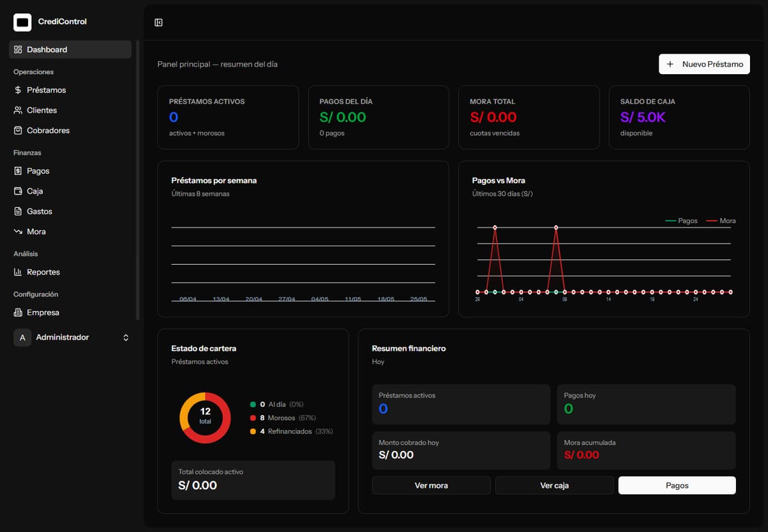Click the A avatar for Administrador

(x=22, y=338)
